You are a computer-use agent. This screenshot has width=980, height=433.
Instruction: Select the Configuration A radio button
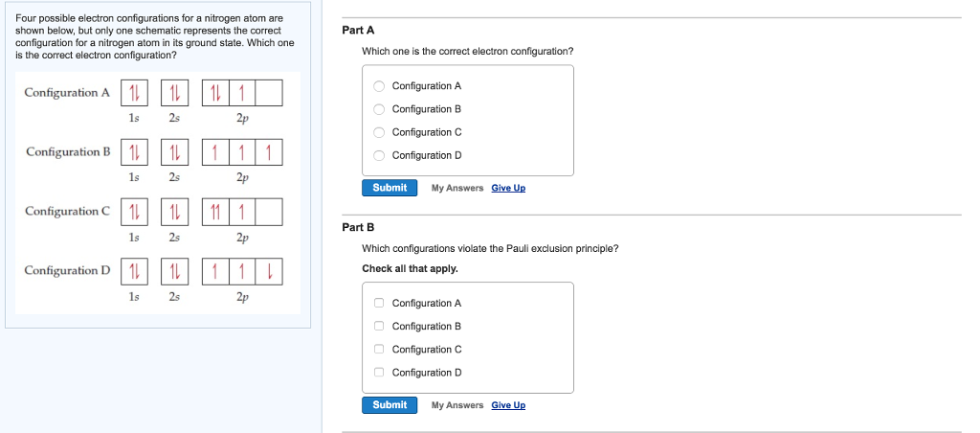pos(379,86)
